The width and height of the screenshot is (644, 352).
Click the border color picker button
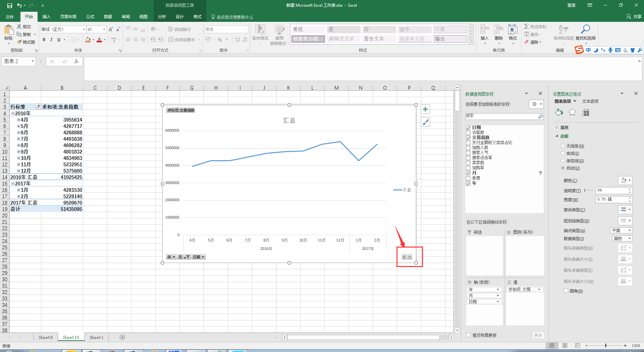pos(625,181)
